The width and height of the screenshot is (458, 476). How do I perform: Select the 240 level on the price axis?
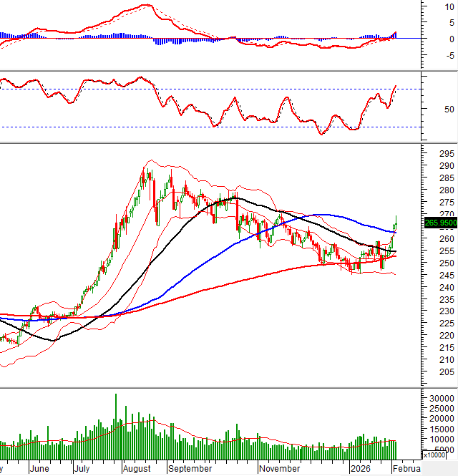pyautogui.click(x=447, y=288)
